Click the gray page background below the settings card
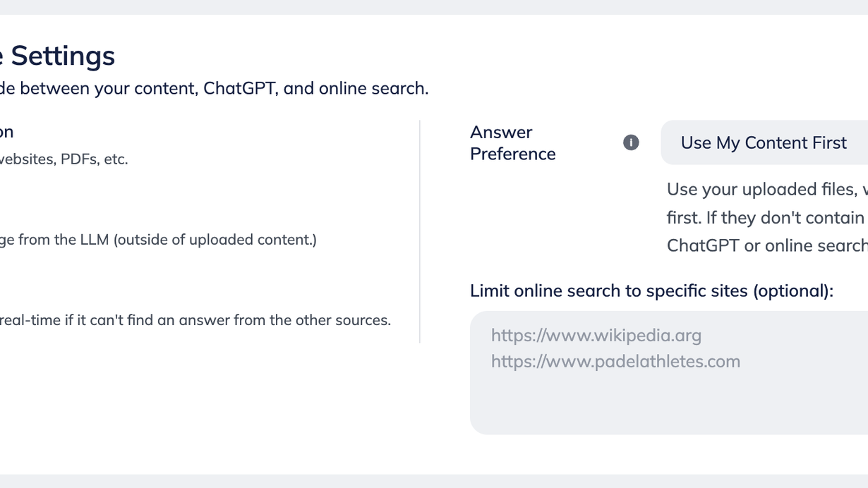 pos(434,481)
